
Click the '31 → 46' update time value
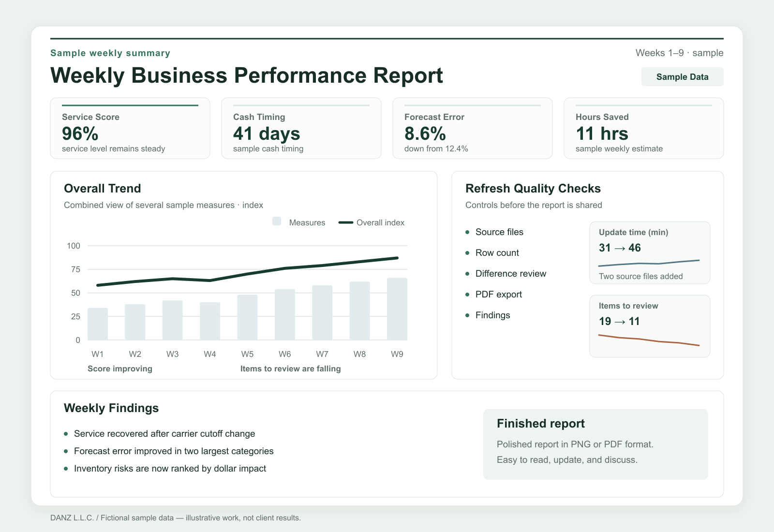(620, 248)
